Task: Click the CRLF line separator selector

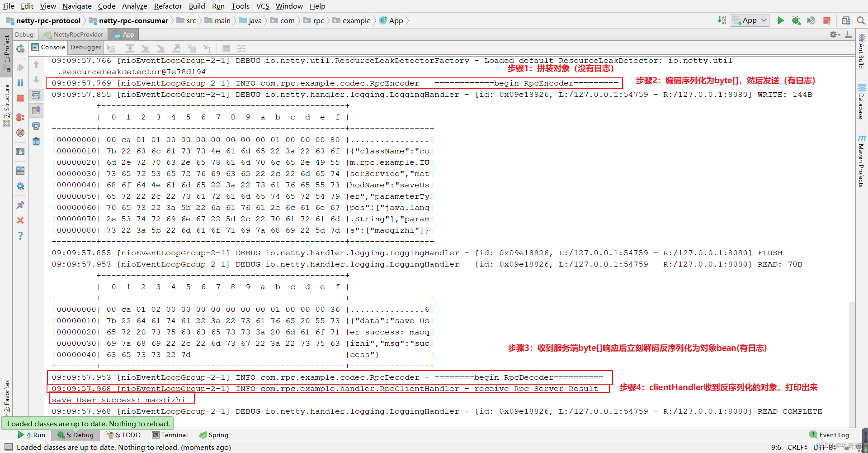Action: [x=797, y=447]
